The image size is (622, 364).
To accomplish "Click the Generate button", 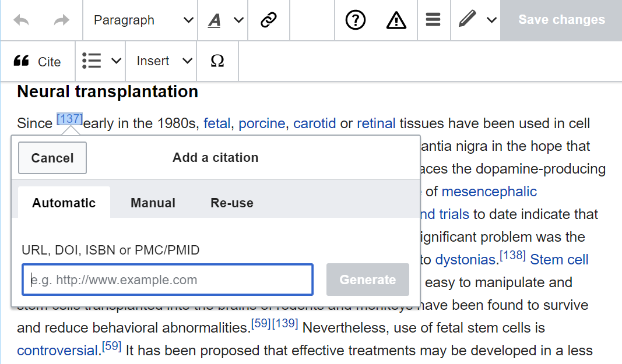I will coord(368,280).
